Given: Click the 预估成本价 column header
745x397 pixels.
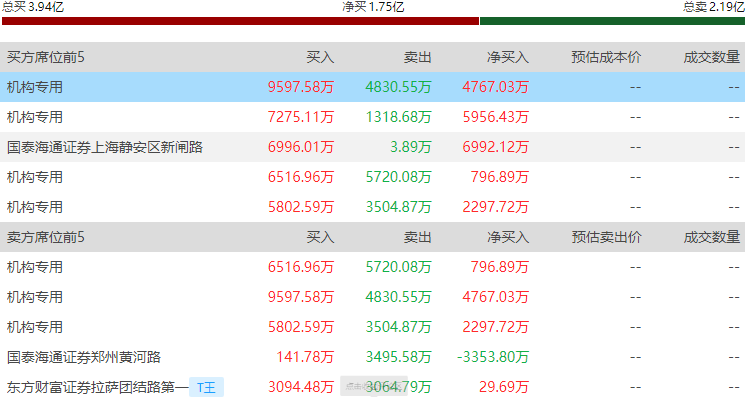Looking at the screenshot, I should pos(606,57).
